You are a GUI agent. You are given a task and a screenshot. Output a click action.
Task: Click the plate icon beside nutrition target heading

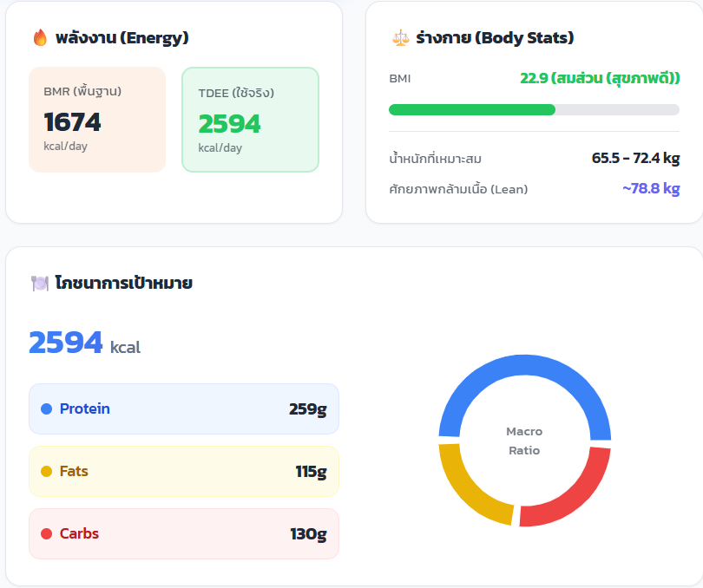point(39,284)
